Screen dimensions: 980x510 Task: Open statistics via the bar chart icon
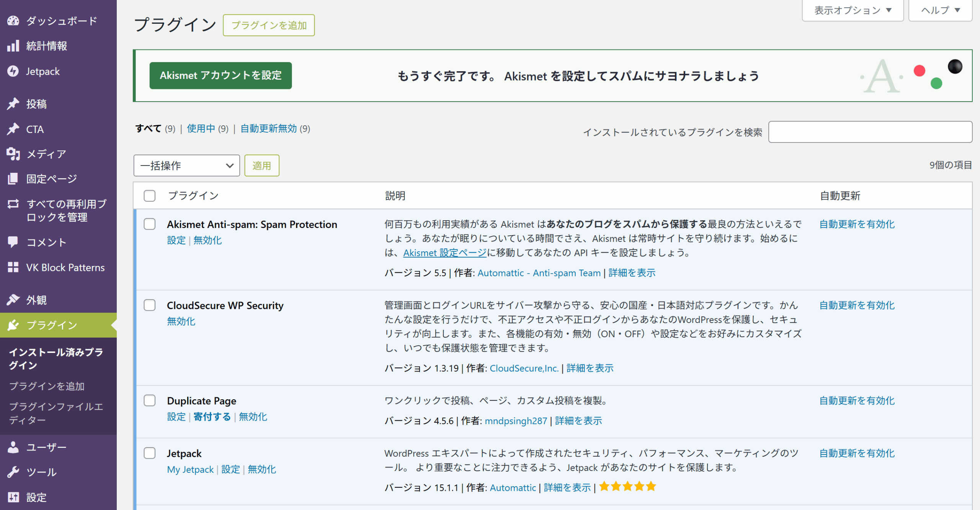click(x=13, y=46)
